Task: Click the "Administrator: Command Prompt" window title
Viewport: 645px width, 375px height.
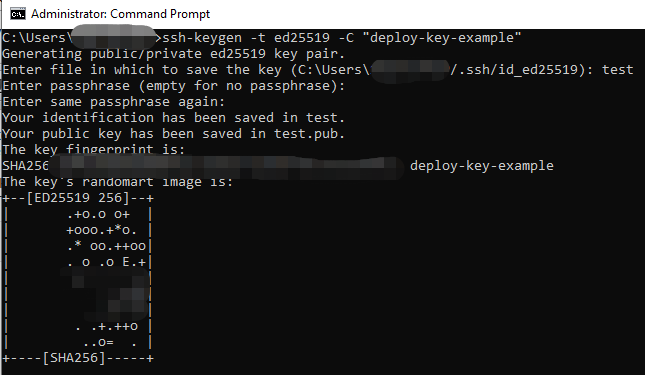Action: click(121, 14)
